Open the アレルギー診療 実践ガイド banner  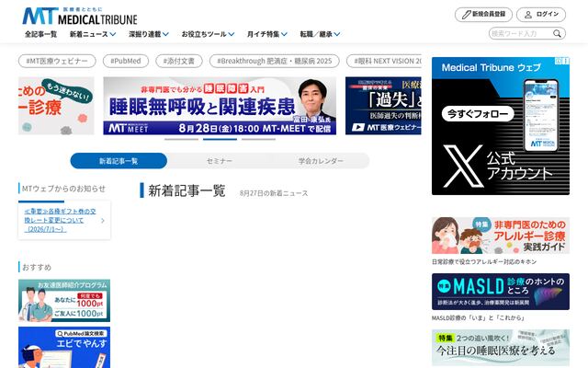click(x=501, y=236)
